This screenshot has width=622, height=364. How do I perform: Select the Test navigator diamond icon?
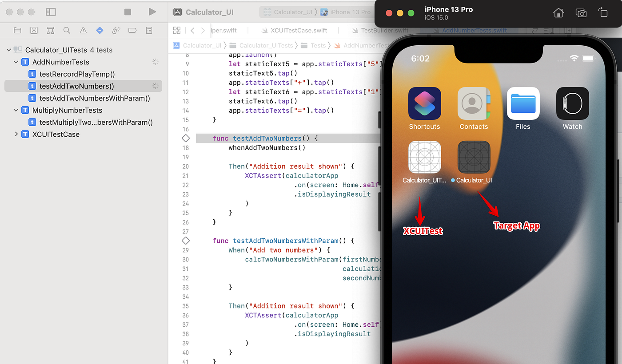point(100,30)
